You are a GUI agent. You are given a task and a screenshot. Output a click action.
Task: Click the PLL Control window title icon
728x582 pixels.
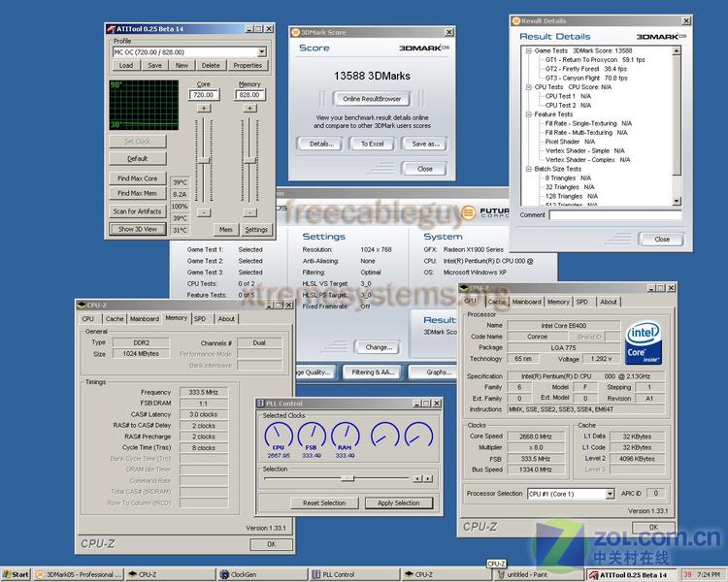pos(260,404)
